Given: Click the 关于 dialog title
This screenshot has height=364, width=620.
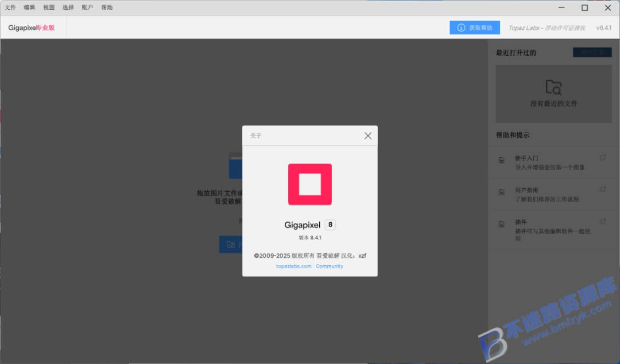Looking at the screenshot, I should pyautogui.click(x=256, y=135).
